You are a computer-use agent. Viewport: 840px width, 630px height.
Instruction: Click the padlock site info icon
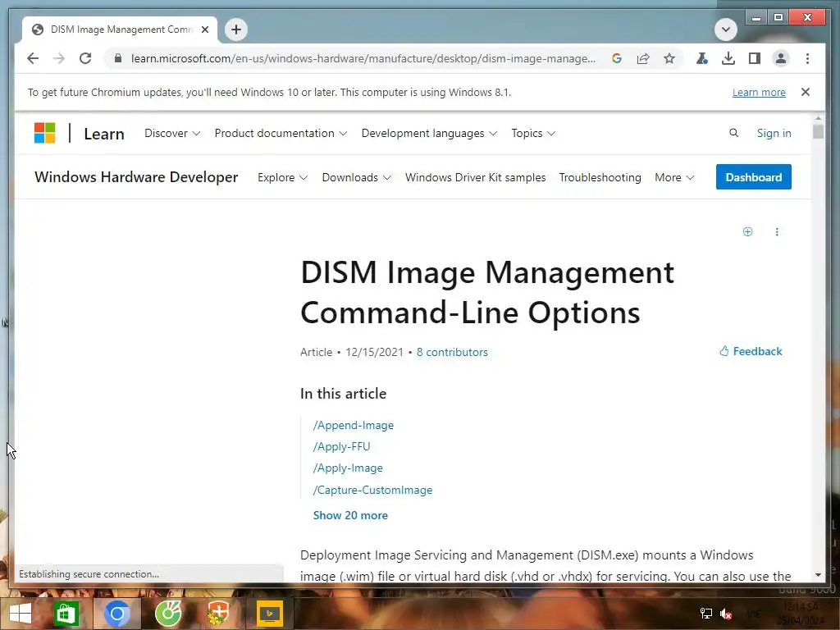pyautogui.click(x=118, y=58)
